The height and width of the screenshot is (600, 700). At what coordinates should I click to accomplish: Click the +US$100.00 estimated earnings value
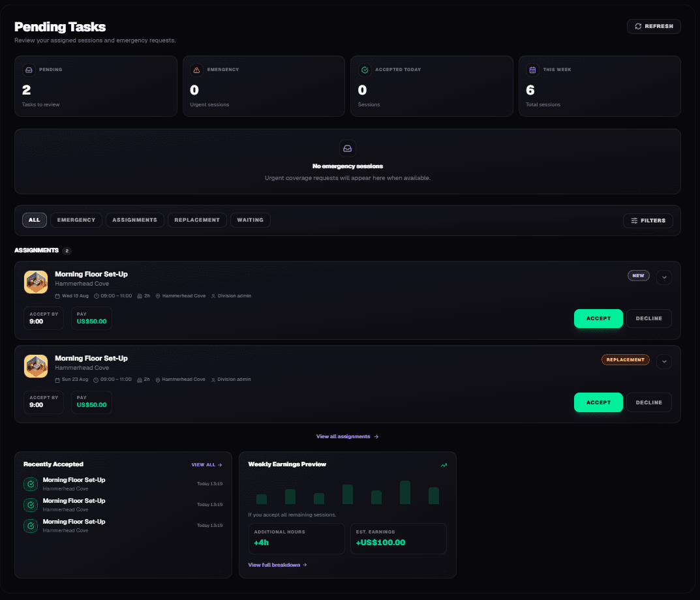[x=380, y=543]
